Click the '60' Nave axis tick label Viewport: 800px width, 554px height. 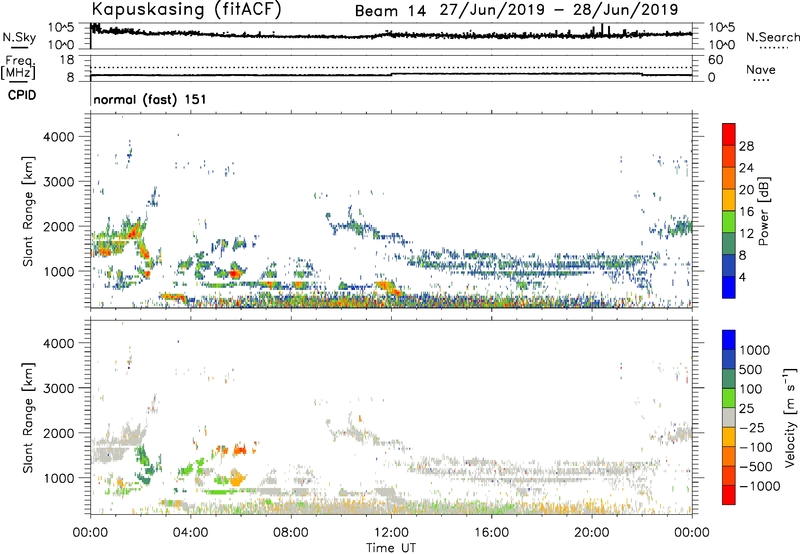[x=715, y=60]
